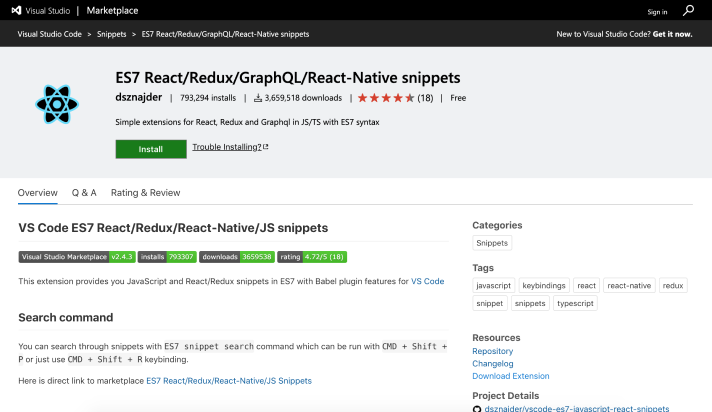The image size is (712, 412).
Task: Click the React atom extension logo
Action: pos(57,104)
